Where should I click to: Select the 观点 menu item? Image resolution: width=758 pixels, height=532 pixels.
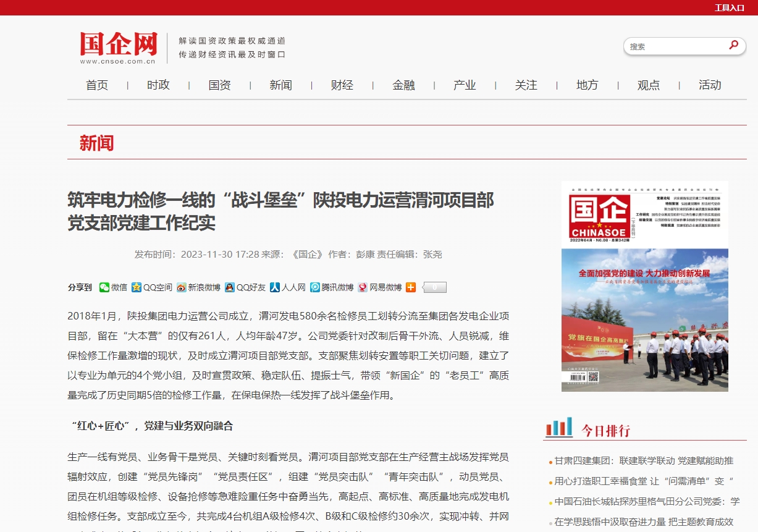pos(649,85)
